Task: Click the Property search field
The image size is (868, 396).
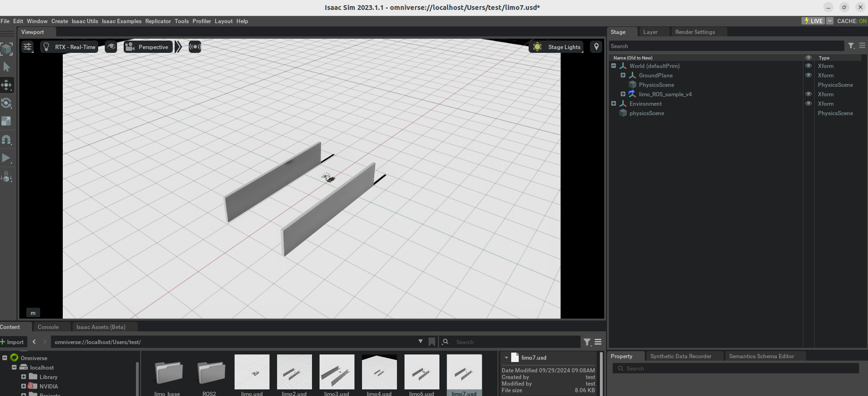Action: click(x=735, y=369)
